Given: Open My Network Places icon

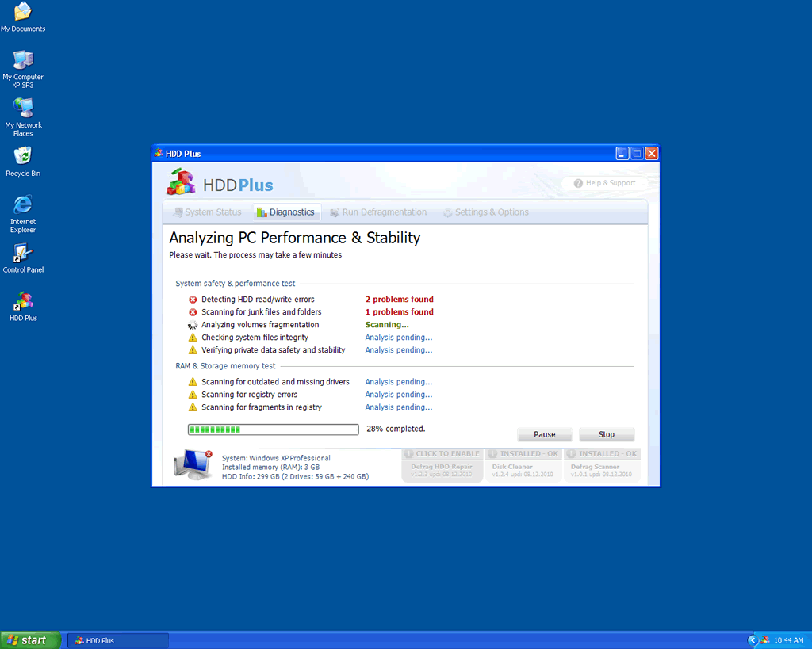Looking at the screenshot, I should 23,109.
